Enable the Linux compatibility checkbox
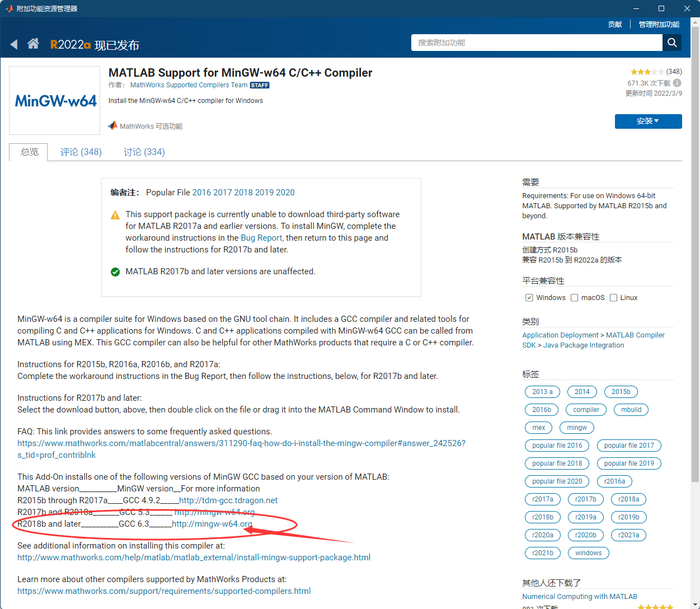Viewport: 700px width, 609px height. (613, 297)
